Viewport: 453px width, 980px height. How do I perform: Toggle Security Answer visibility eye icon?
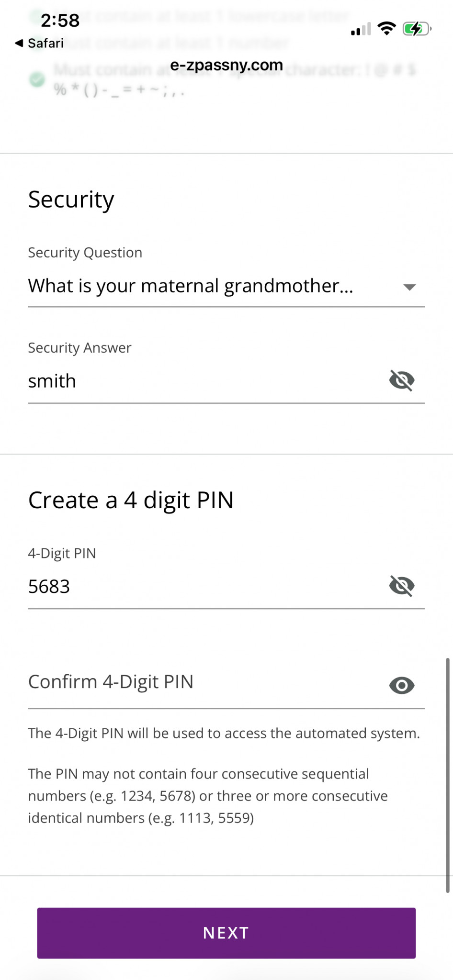[x=402, y=381]
